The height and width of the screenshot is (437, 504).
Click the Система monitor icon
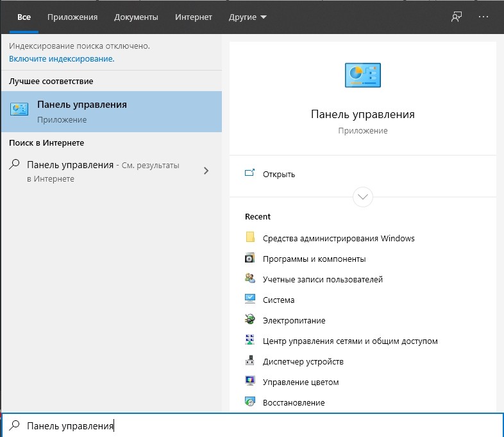coord(249,299)
